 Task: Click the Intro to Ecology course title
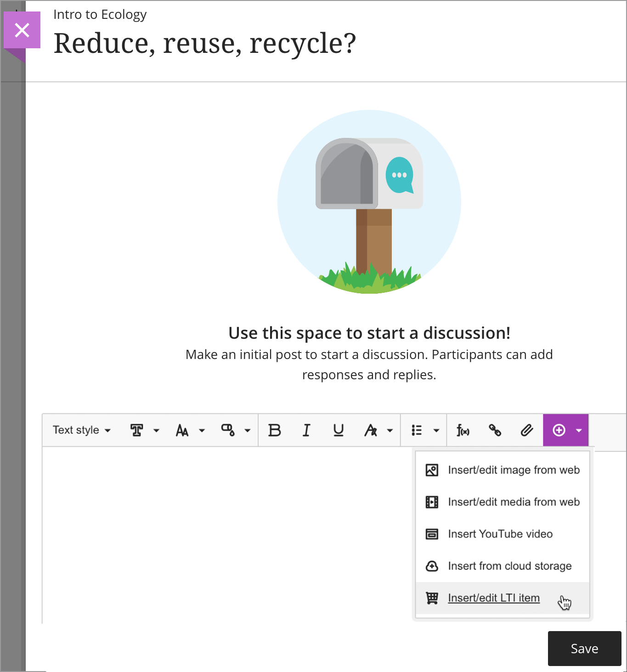coord(100,15)
